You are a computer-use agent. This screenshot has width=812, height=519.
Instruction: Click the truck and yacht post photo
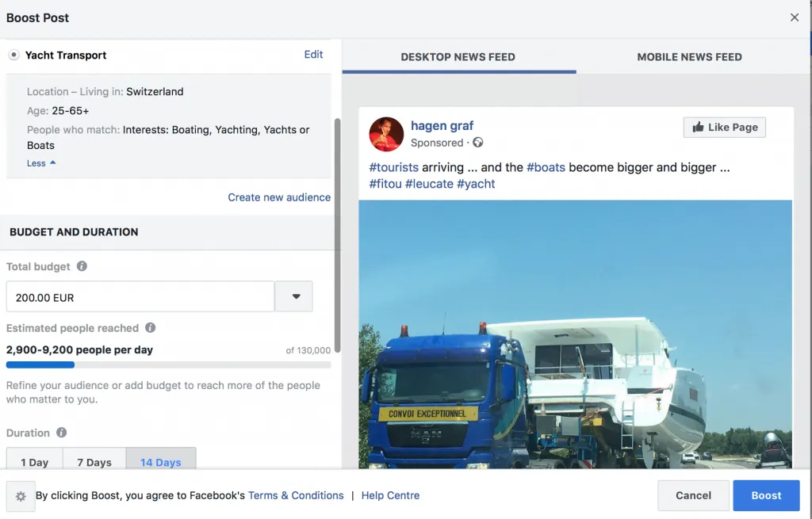pyautogui.click(x=576, y=334)
